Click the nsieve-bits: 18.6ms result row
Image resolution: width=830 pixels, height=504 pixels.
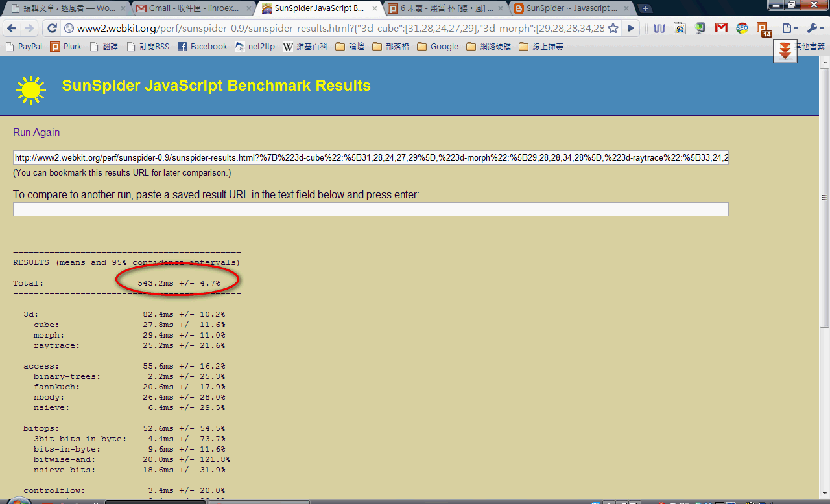(x=130, y=470)
